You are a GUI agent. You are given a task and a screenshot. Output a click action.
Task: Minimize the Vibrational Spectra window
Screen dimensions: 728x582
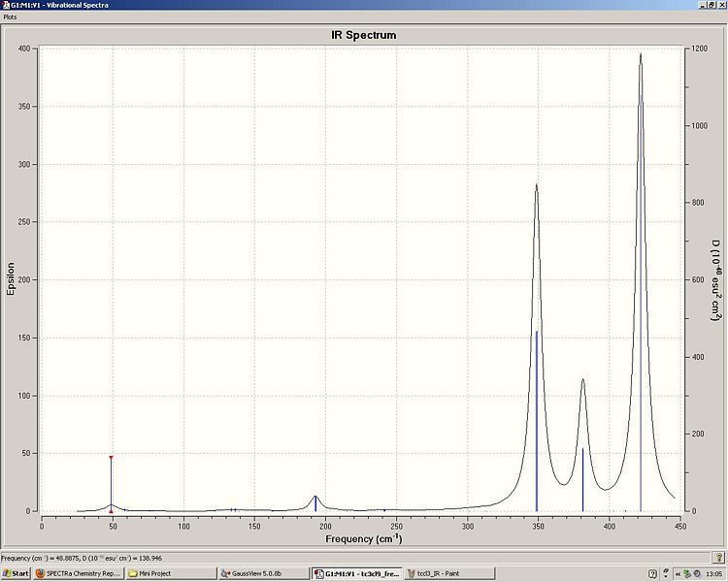[704, 5]
